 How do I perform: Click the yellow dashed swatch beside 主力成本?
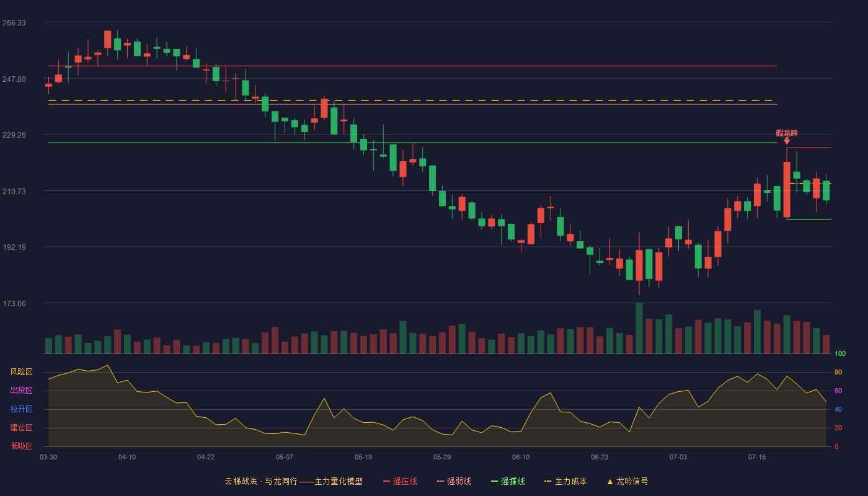tap(547, 481)
